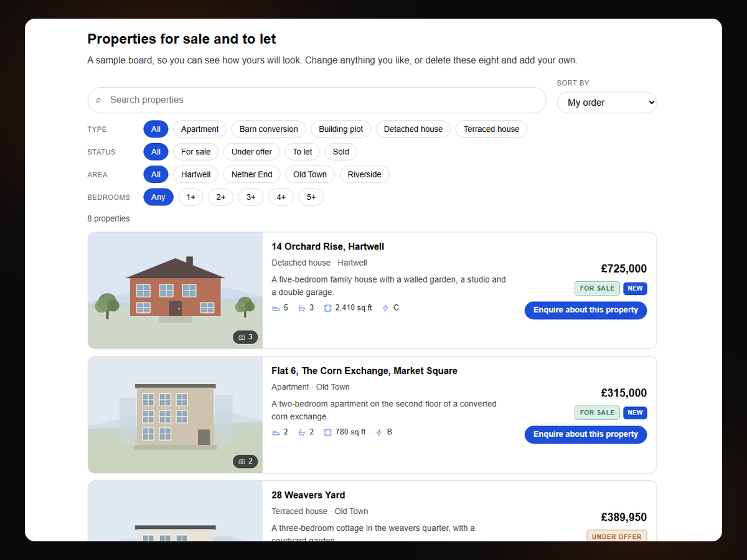
Task: Enquire about the Flat 6 Corn Exchange property
Action: click(x=586, y=434)
